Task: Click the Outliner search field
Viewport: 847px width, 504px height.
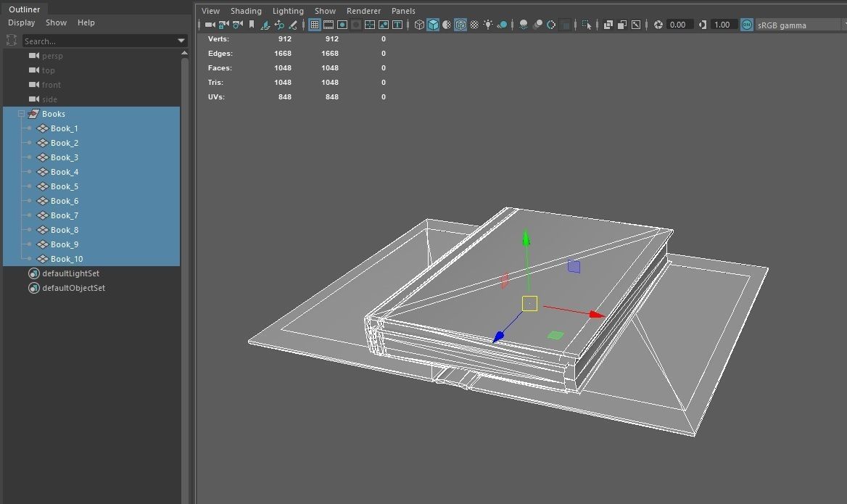Action: (x=99, y=41)
